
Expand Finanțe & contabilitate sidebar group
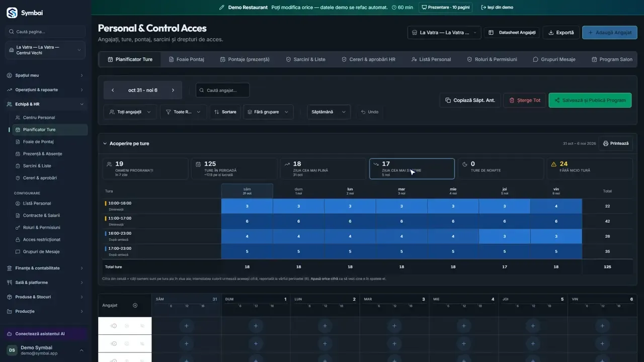tap(45, 268)
